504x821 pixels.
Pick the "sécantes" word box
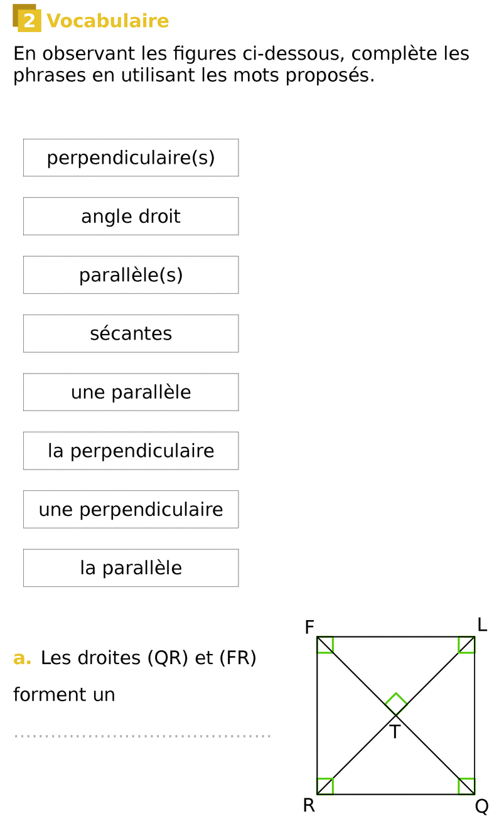pyautogui.click(x=131, y=333)
